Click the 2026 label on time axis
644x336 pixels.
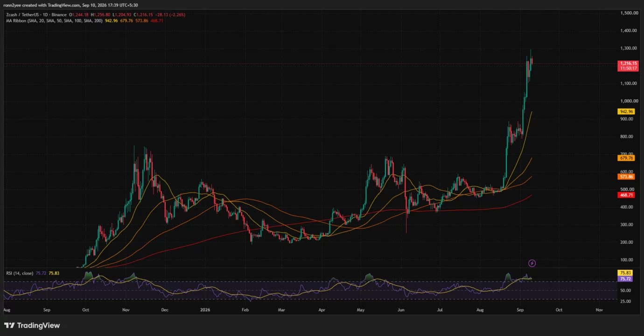coord(204,309)
